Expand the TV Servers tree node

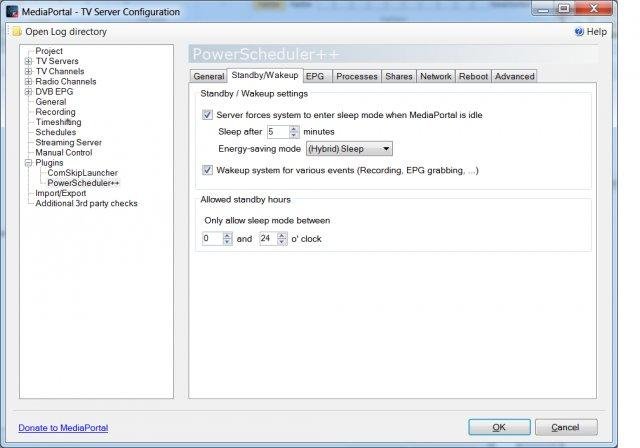pos(28,61)
